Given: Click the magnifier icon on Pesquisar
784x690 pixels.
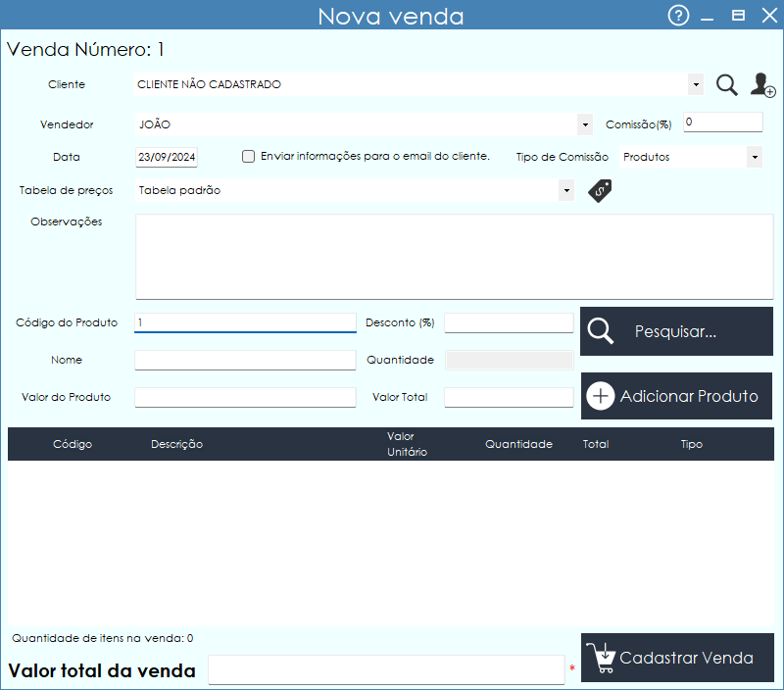Looking at the screenshot, I should [600, 331].
